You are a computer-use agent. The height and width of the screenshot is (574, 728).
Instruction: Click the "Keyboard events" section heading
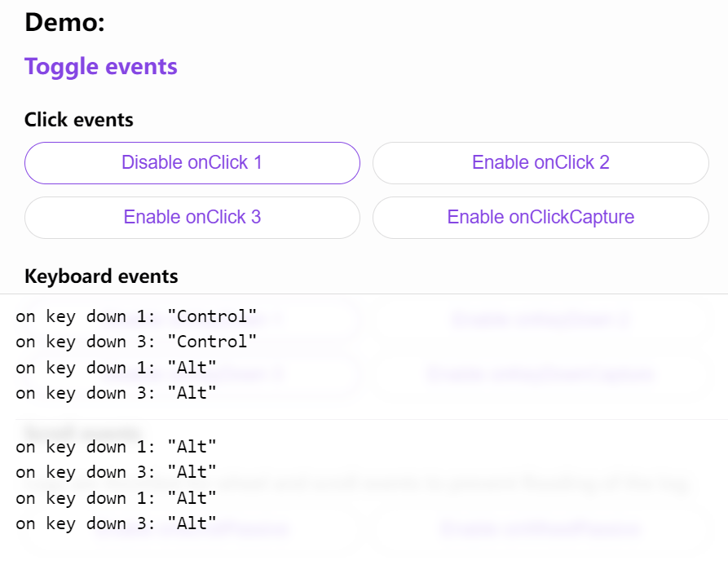click(x=101, y=276)
